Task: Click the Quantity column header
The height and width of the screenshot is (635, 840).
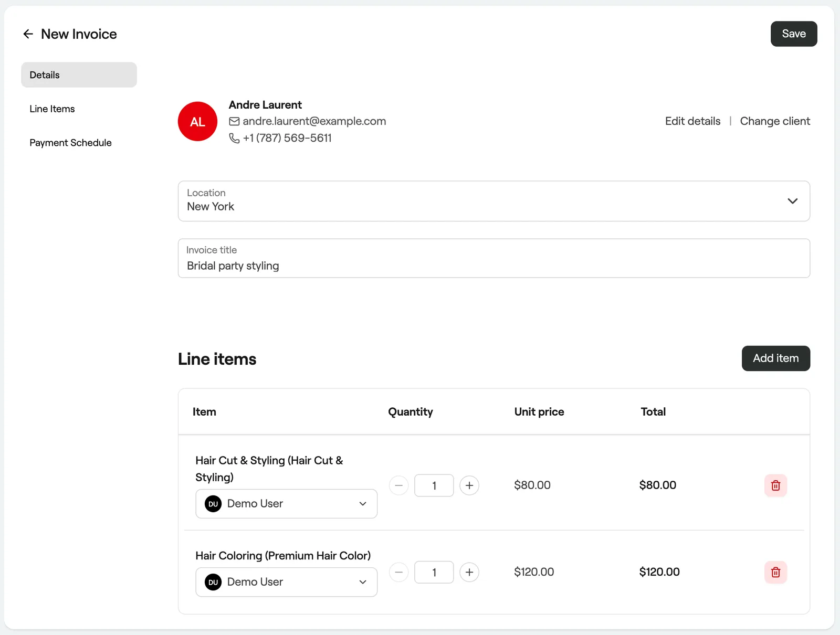Action: (411, 412)
